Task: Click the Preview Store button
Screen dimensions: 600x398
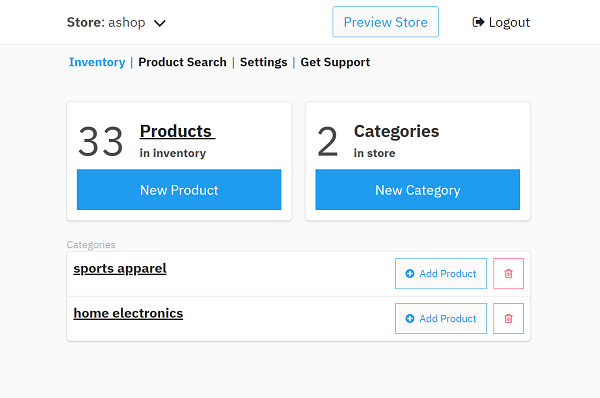Action: [385, 22]
